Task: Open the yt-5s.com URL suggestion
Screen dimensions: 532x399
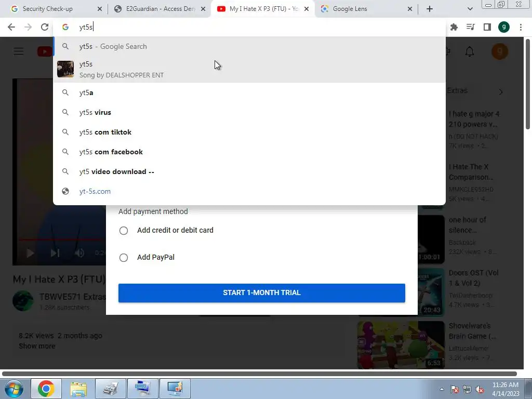Action: pos(249,191)
